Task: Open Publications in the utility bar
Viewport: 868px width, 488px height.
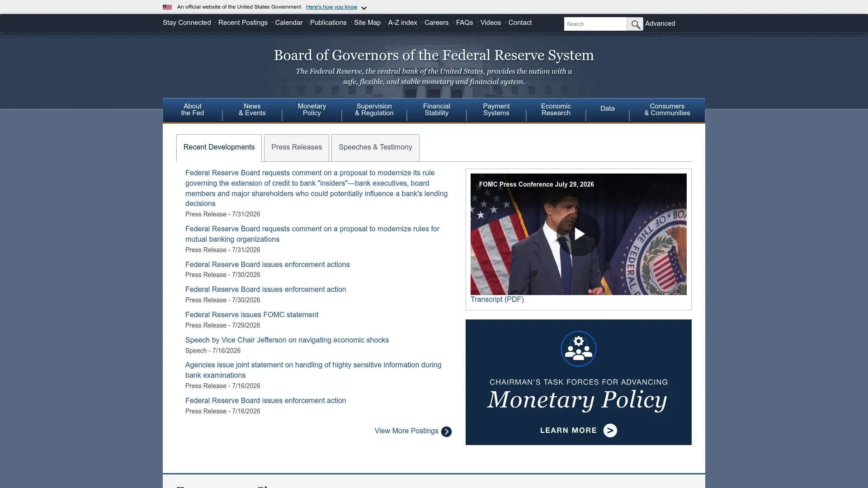Action: [x=328, y=23]
